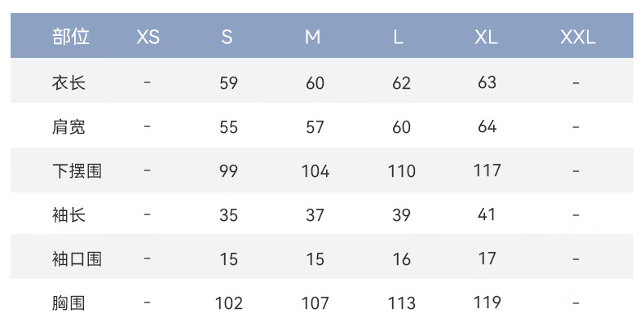Click the 袖长 value 41 for XL
Viewport: 644px width, 331px height.
click(x=487, y=214)
